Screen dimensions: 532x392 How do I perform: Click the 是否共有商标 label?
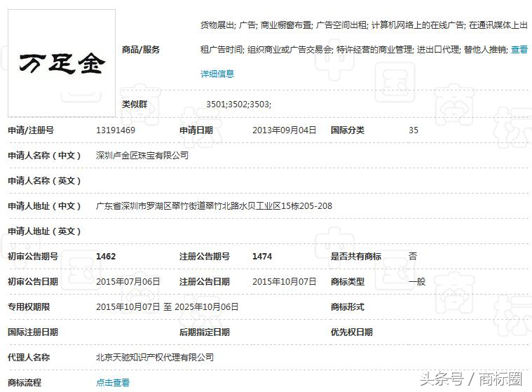(356, 256)
